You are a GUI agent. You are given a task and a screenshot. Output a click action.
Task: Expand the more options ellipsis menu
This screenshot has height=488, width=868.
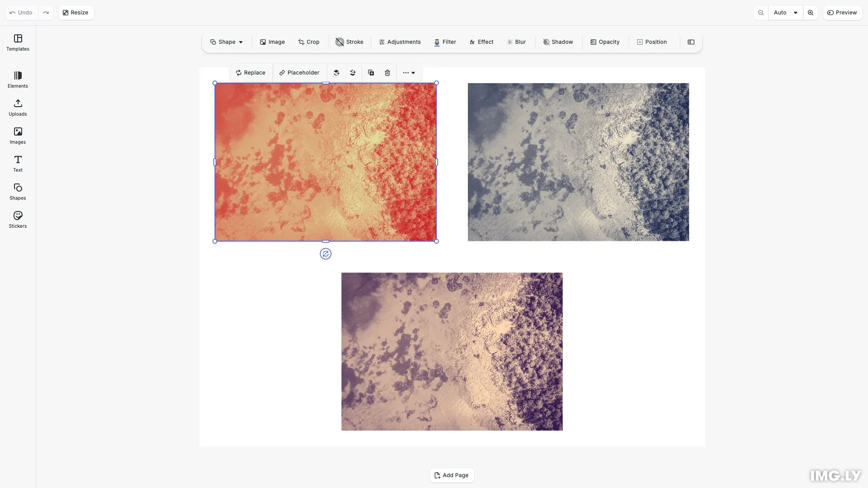pyautogui.click(x=409, y=73)
